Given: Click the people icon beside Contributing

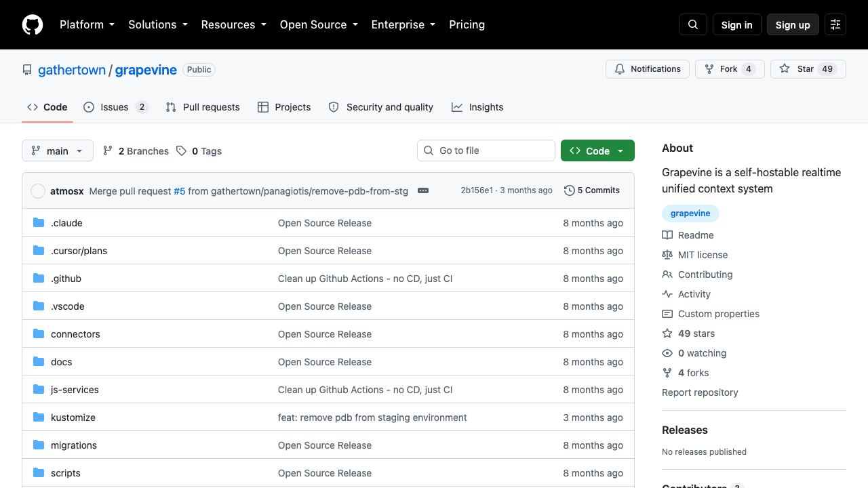Looking at the screenshot, I should coord(667,274).
